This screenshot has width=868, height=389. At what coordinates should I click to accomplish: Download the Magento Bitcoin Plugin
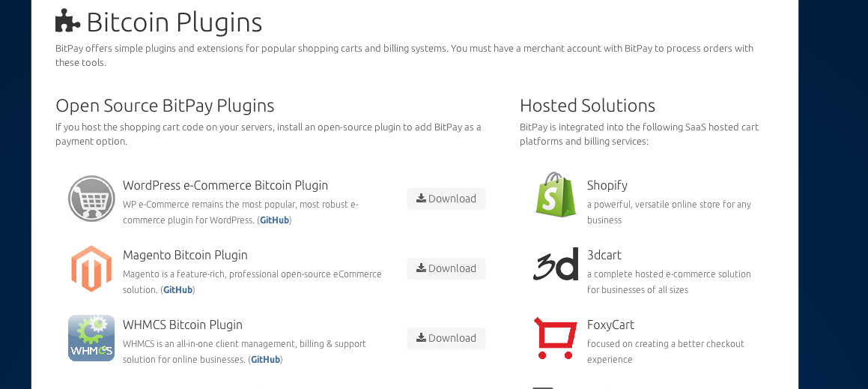pos(446,269)
